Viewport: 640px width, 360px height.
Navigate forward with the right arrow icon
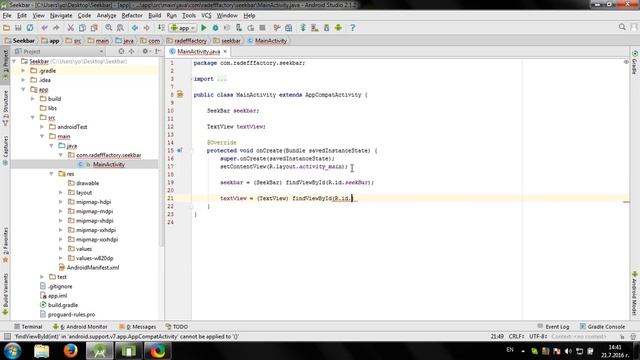coord(147,28)
